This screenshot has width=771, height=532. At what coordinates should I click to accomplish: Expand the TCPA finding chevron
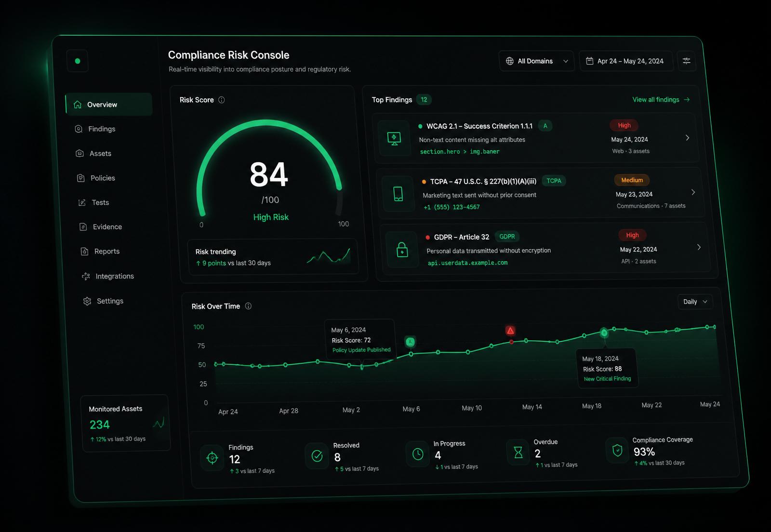click(693, 192)
